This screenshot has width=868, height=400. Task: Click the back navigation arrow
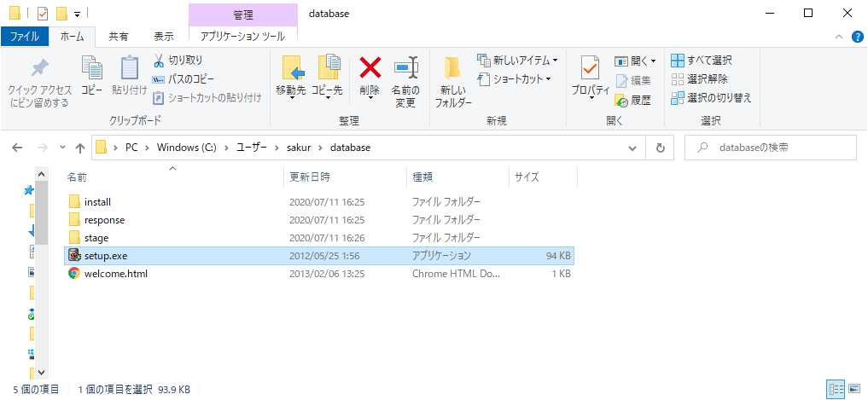pos(17,148)
